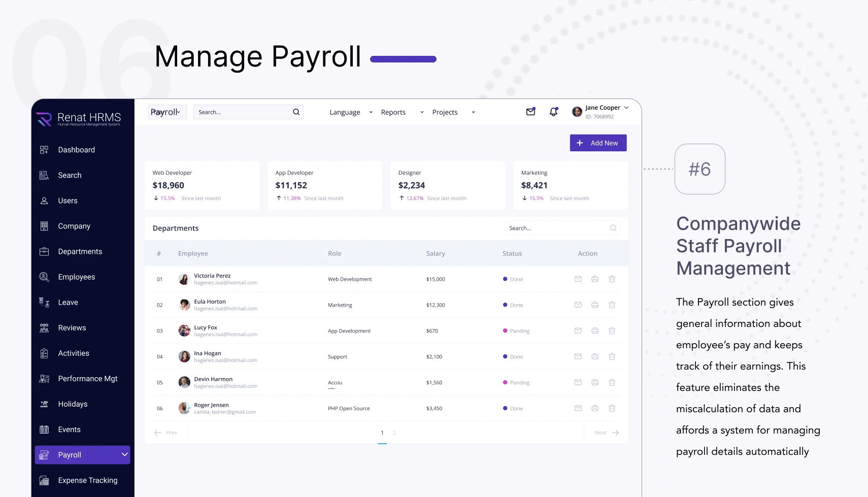Go to next page with Next
This screenshot has height=497, width=868.
click(x=607, y=433)
